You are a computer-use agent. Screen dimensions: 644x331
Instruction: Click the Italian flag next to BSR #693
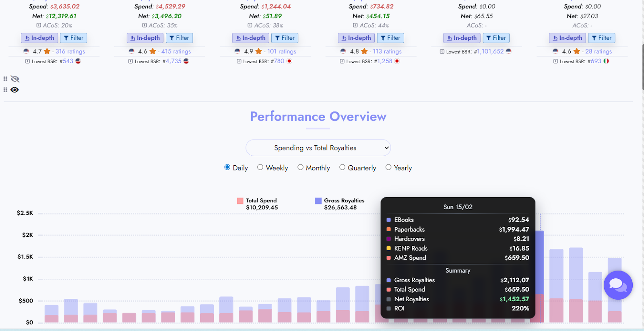point(606,61)
